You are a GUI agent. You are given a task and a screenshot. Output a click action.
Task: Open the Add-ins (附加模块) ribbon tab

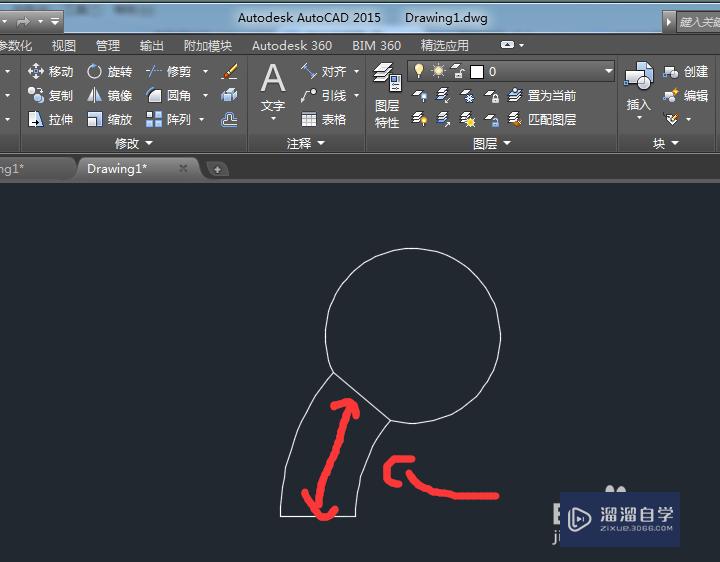tap(208, 45)
